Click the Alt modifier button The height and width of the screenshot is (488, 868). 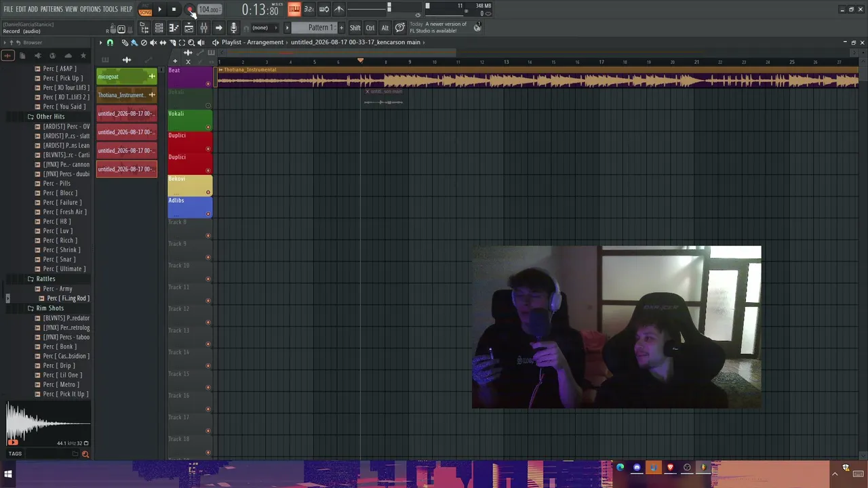coord(385,28)
